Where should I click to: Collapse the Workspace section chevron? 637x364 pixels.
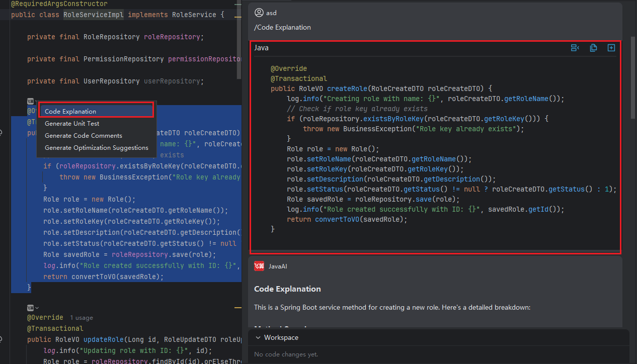(x=258, y=338)
